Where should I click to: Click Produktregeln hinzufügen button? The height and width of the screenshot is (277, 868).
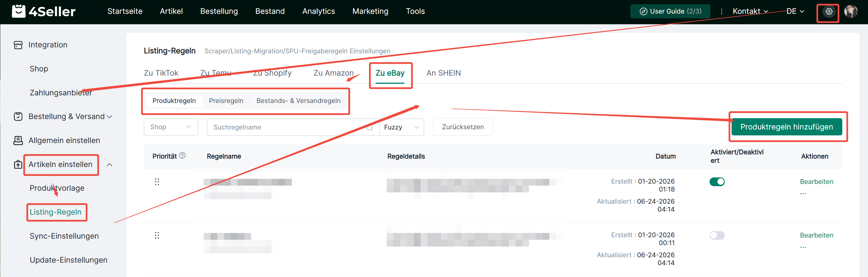(786, 127)
